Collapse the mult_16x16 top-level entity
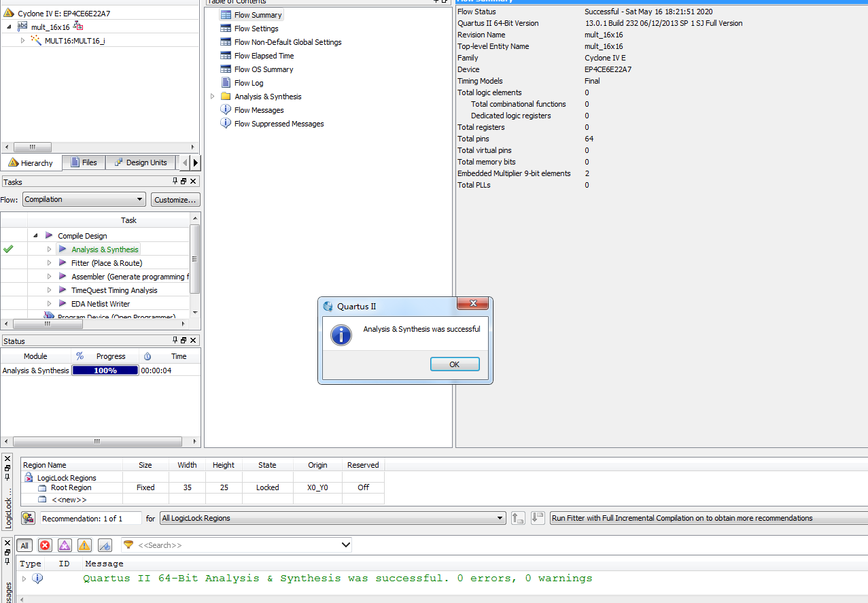 9,27
